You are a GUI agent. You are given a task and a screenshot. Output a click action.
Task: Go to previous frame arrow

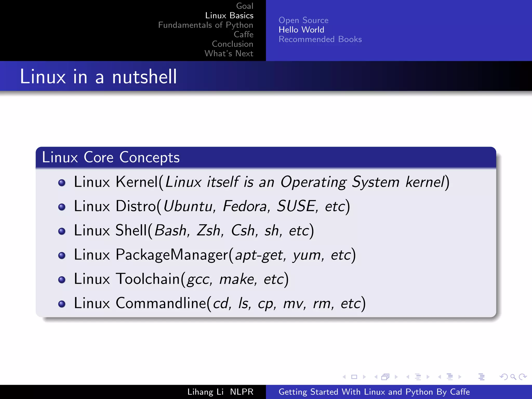click(x=376, y=377)
